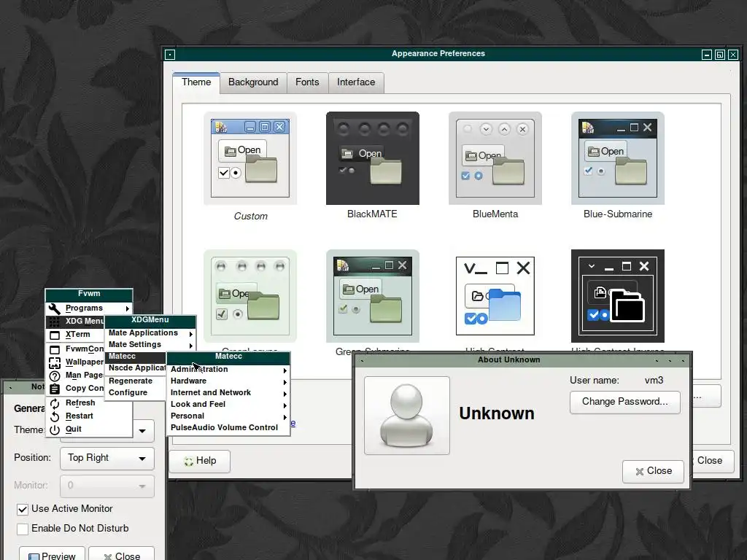Open the Theme dropdown in notification settings
This screenshot has height=560, width=747.
click(142, 431)
